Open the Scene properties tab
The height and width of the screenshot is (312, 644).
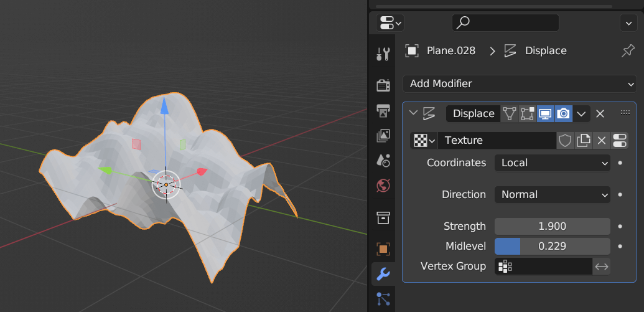[x=383, y=161]
